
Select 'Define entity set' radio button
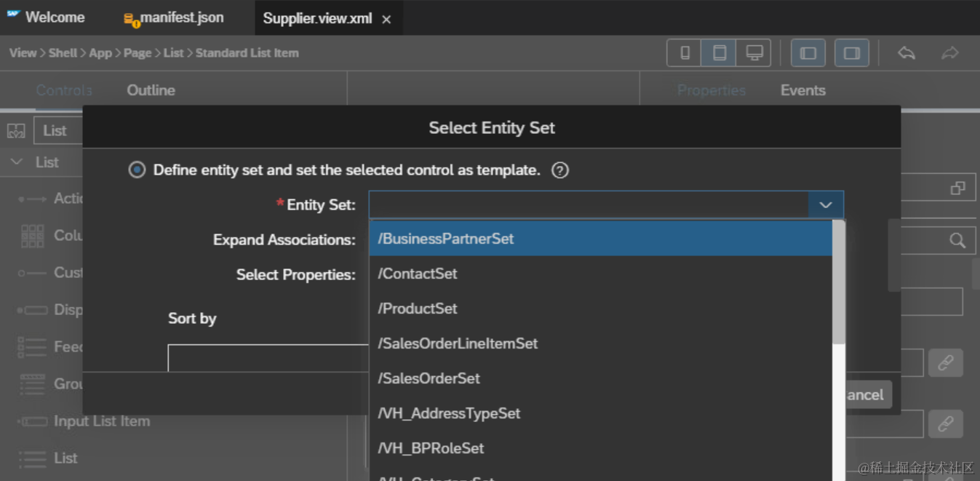pyautogui.click(x=137, y=170)
